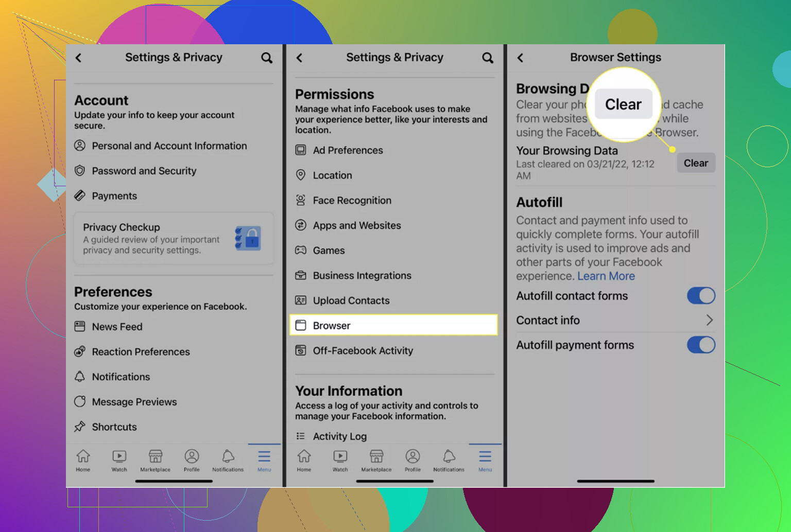Viewport: 791px width, 532px height.
Task: Tap the Location pin icon
Action: click(301, 175)
